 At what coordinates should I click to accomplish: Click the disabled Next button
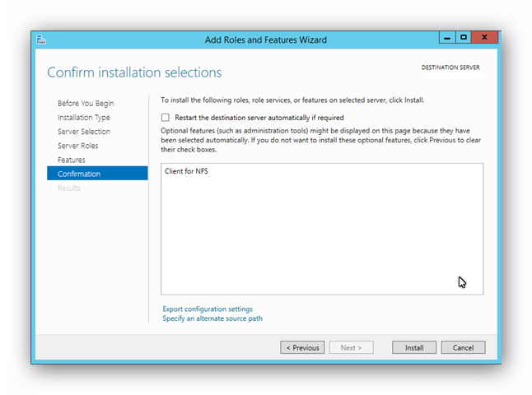click(351, 347)
